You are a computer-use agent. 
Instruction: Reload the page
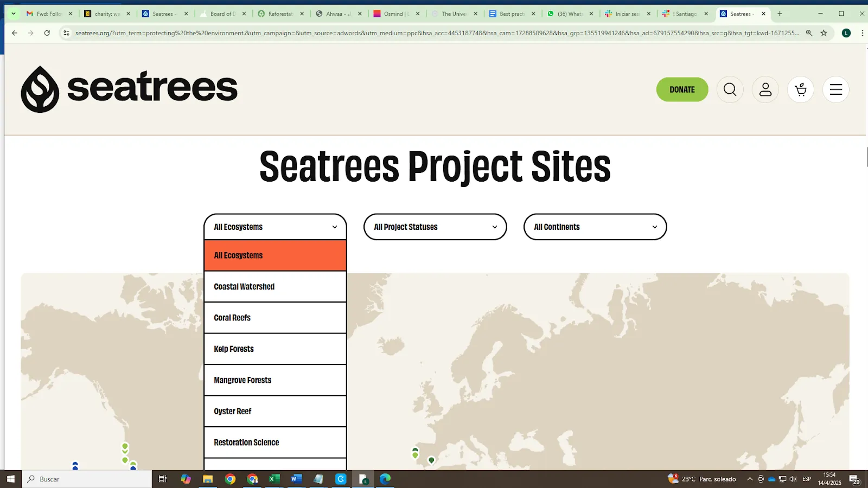47,33
